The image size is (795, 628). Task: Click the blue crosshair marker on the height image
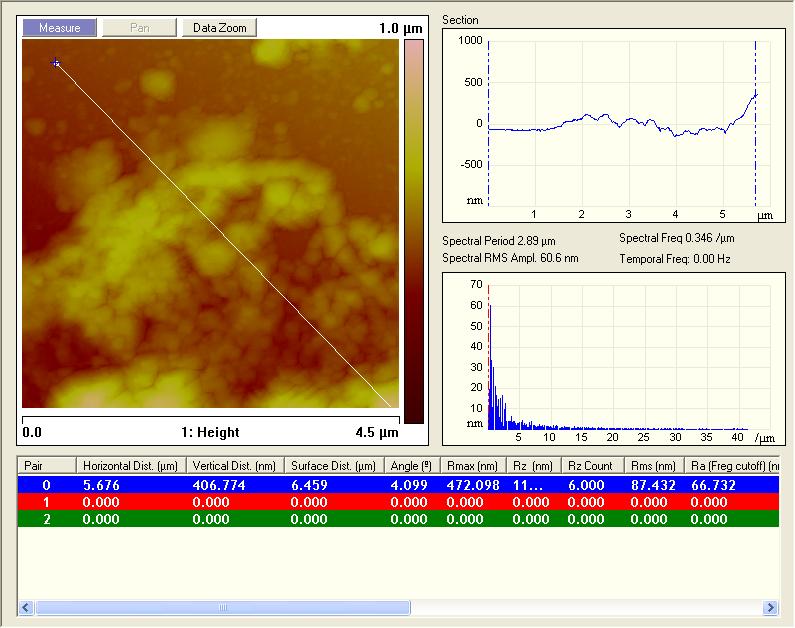click(56, 63)
